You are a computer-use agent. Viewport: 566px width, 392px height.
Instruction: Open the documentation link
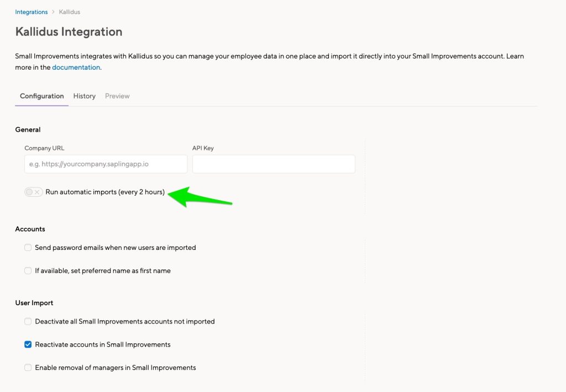pyautogui.click(x=76, y=67)
